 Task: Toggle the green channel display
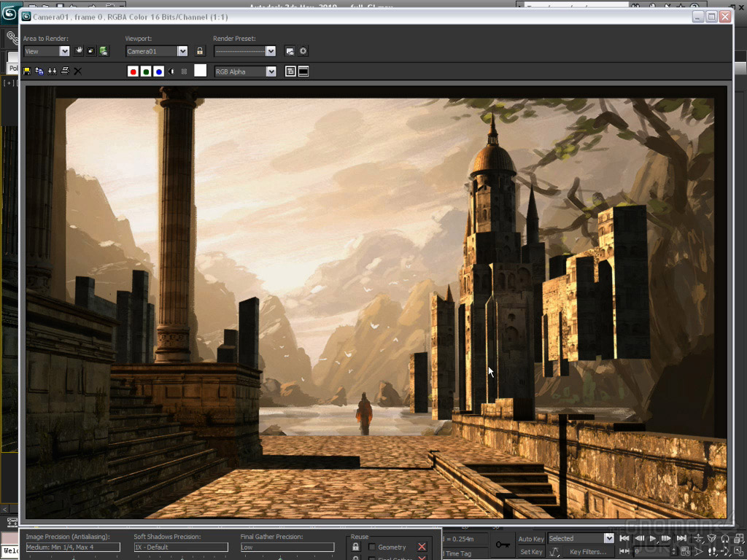[146, 71]
